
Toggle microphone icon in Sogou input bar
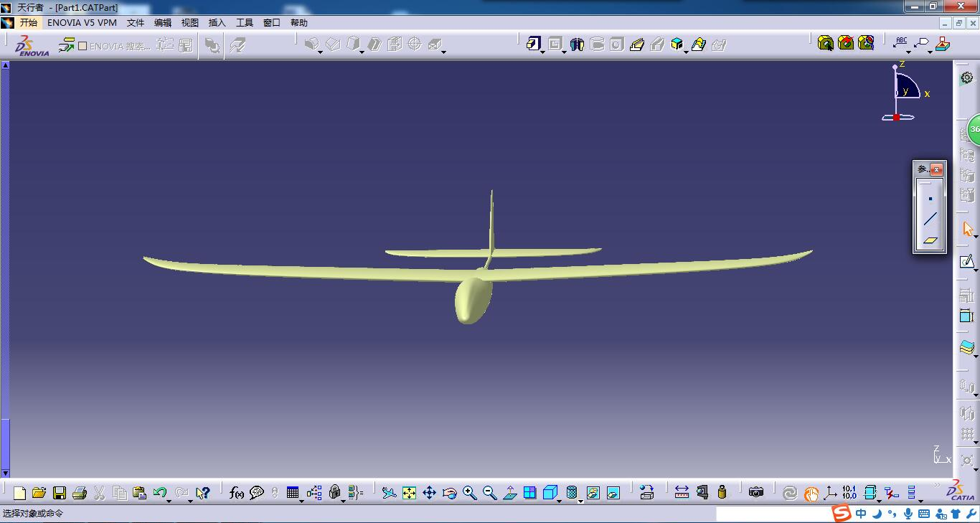click(x=908, y=514)
